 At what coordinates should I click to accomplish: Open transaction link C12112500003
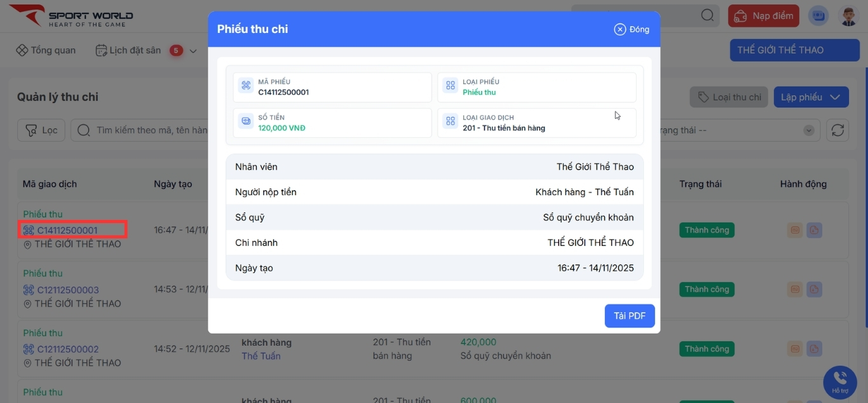tap(68, 290)
